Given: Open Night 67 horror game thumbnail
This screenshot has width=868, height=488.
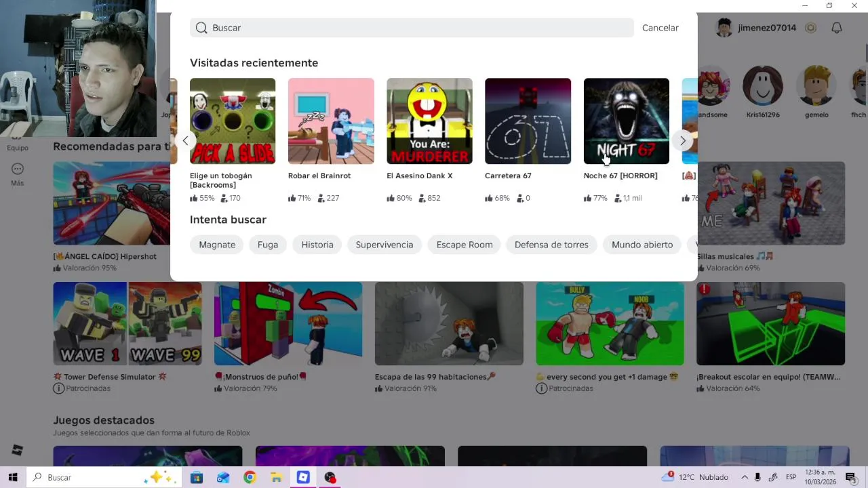Looking at the screenshot, I should (x=626, y=121).
